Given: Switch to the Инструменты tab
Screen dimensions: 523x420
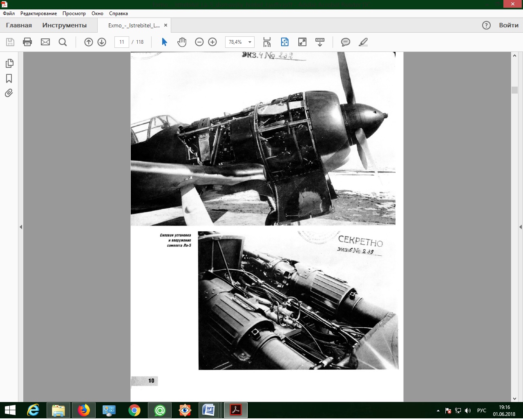Looking at the screenshot, I should pos(65,25).
